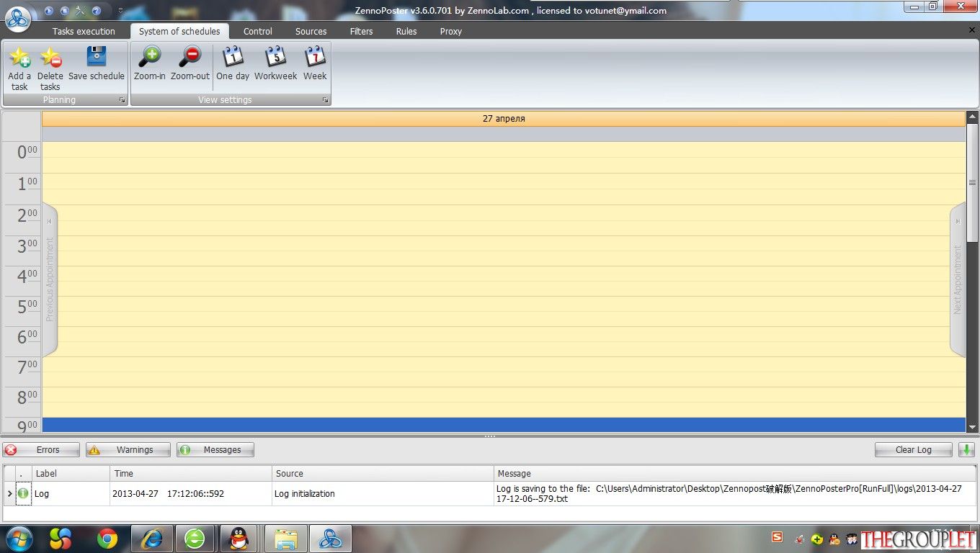Open Internet Explorer from the taskbar
Screen dimensions: 980x553
(x=151, y=539)
